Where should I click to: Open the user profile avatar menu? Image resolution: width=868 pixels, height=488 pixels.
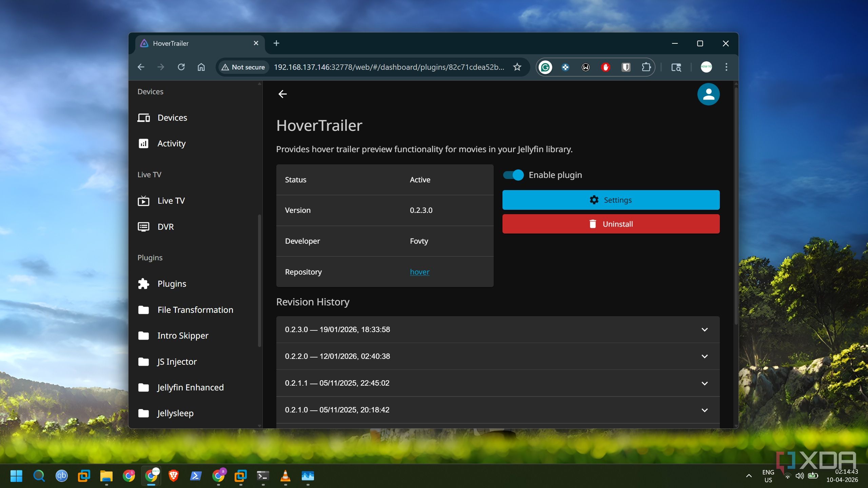(x=708, y=94)
